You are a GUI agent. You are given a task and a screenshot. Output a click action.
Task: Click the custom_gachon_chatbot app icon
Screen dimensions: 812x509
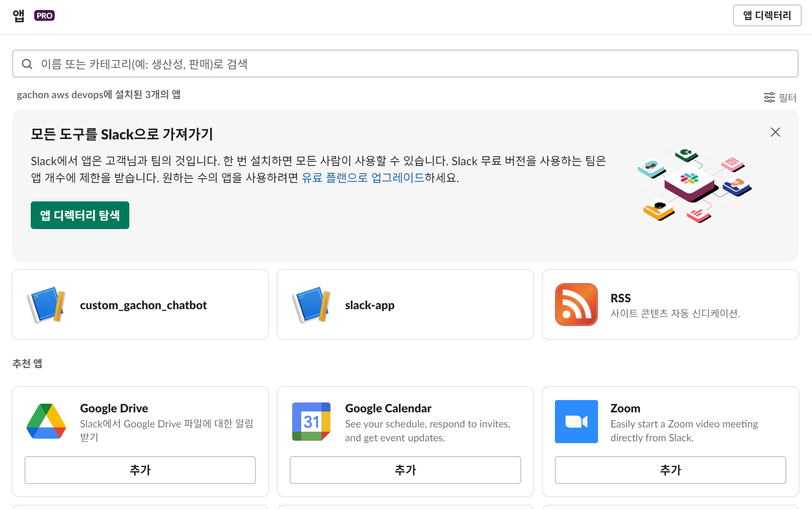[46, 305]
